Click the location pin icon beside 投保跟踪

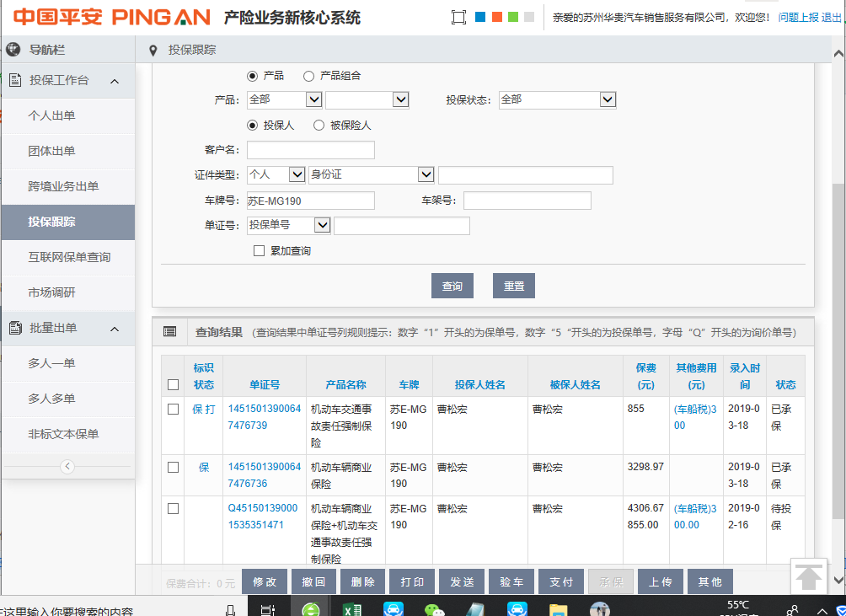coord(153,51)
